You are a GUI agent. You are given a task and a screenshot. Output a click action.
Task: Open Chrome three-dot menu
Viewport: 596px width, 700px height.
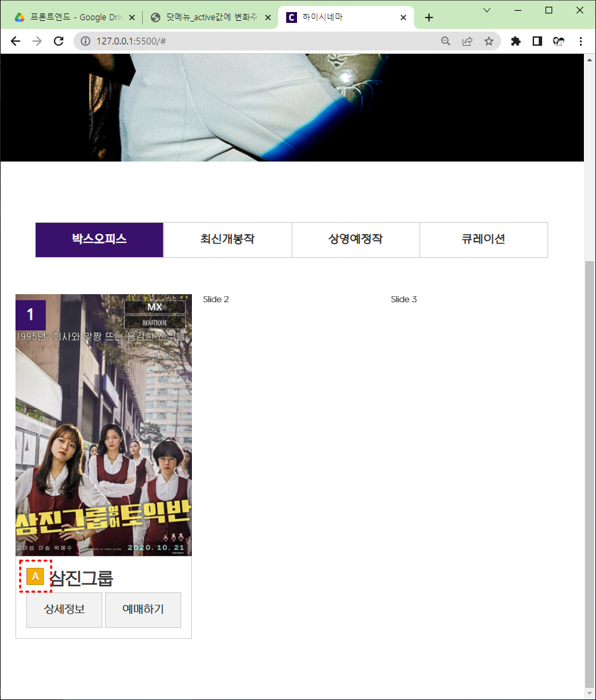pos(581,41)
